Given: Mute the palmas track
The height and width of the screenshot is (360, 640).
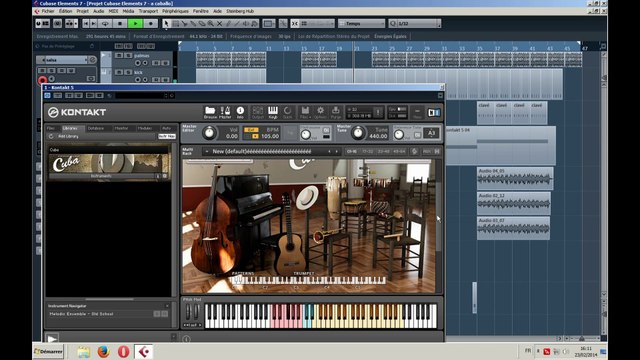Looking at the screenshot, I should click(x=119, y=56).
